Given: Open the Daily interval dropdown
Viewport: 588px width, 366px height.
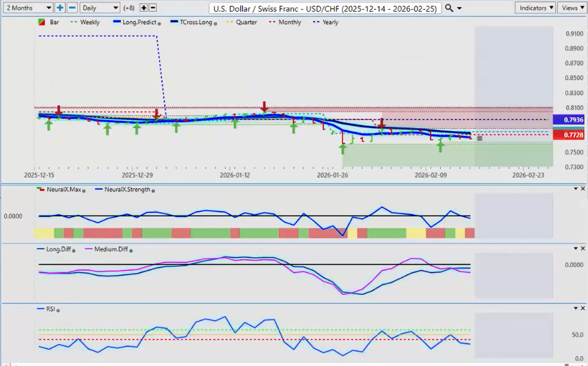Looking at the screenshot, I should pos(99,8).
